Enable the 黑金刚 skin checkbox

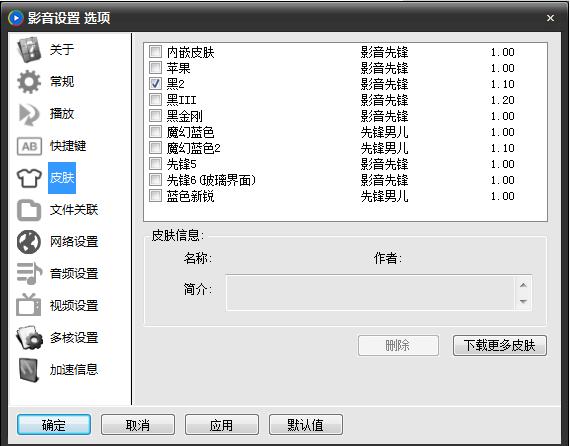click(155, 116)
